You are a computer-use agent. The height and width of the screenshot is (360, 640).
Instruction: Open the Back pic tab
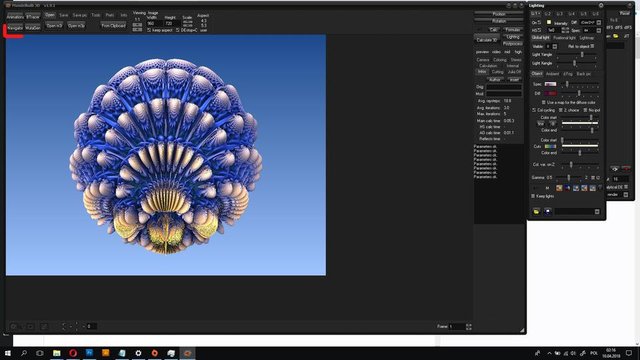pos(584,74)
